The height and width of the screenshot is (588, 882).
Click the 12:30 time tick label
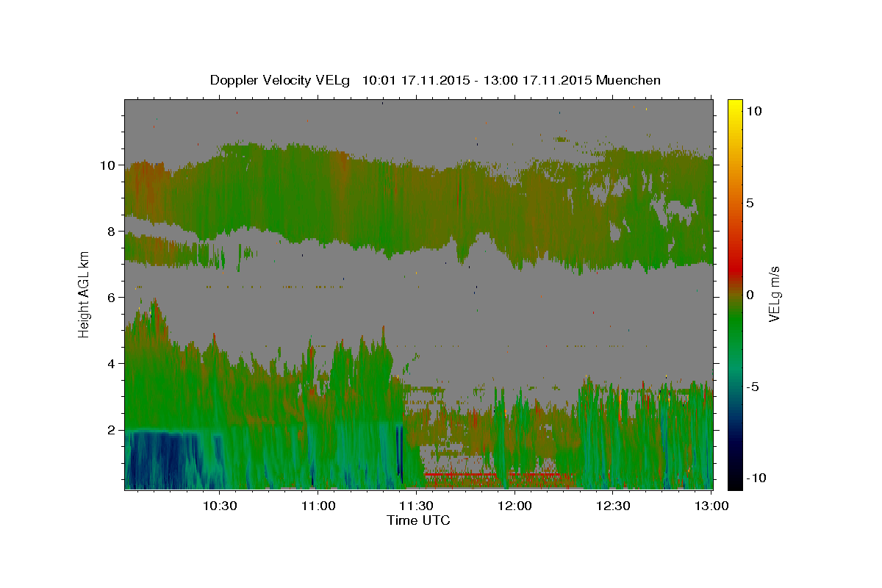tap(614, 506)
